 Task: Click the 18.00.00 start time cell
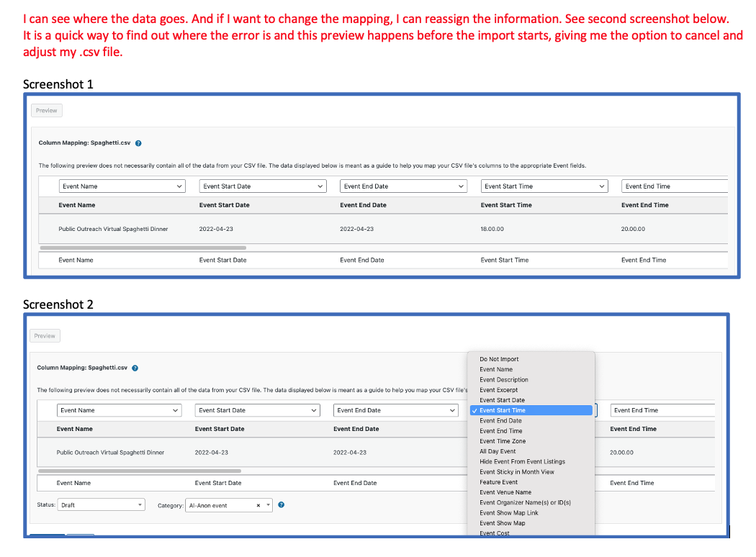pos(492,230)
